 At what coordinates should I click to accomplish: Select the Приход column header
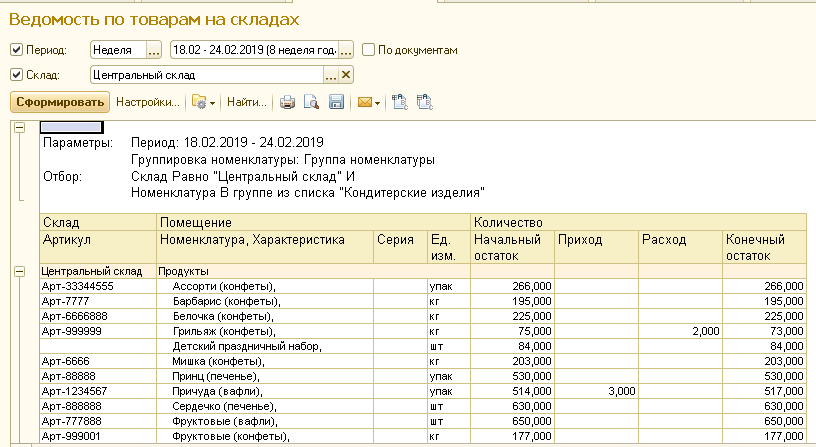pyautogui.click(x=596, y=247)
